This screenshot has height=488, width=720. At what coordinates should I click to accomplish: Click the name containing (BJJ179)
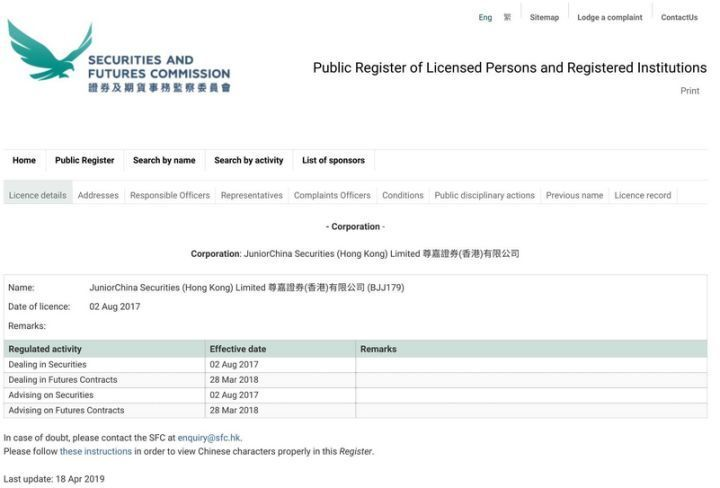pyautogui.click(x=247, y=288)
